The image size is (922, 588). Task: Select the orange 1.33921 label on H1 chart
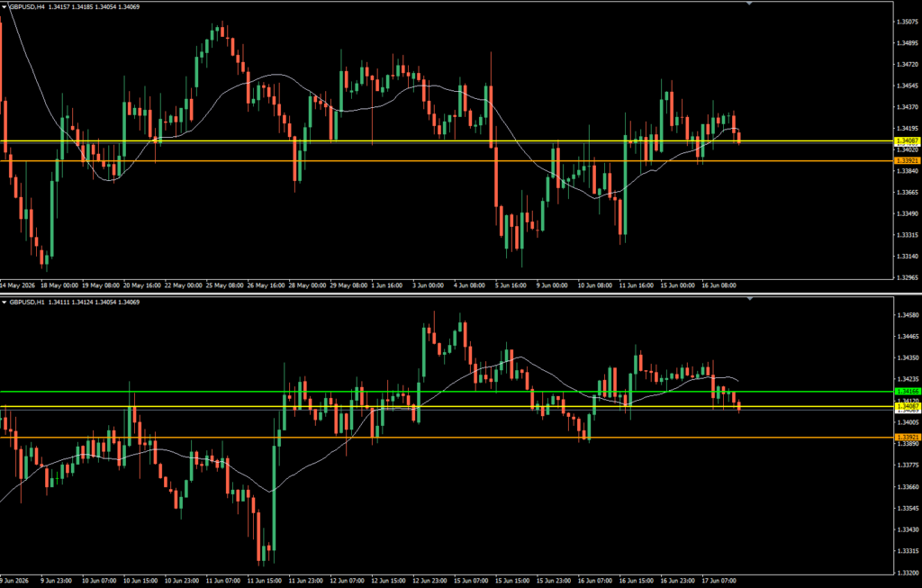pyautogui.click(x=908, y=437)
